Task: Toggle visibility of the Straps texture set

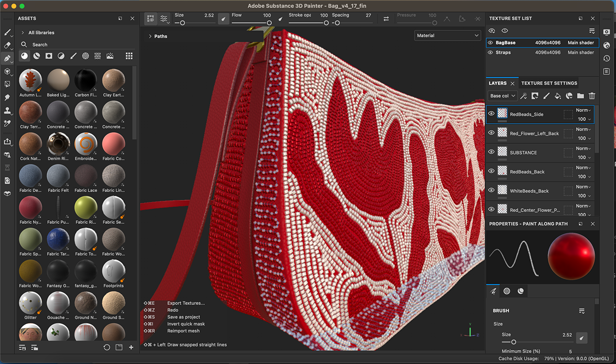Action: [x=490, y=52]
